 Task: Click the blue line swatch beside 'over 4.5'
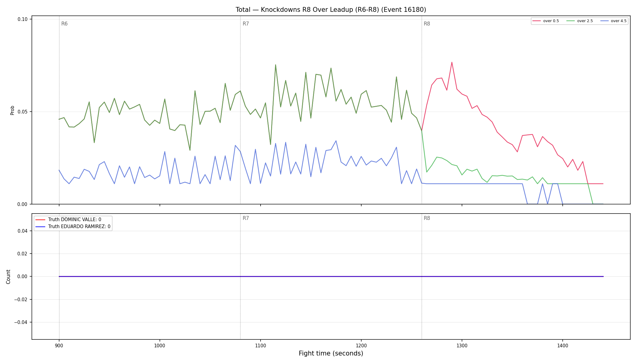604,21
